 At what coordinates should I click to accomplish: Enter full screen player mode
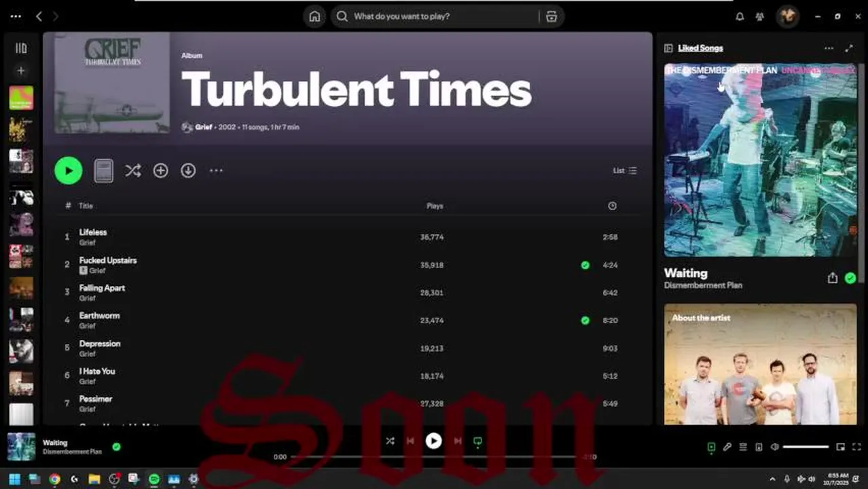pos(856,447)
